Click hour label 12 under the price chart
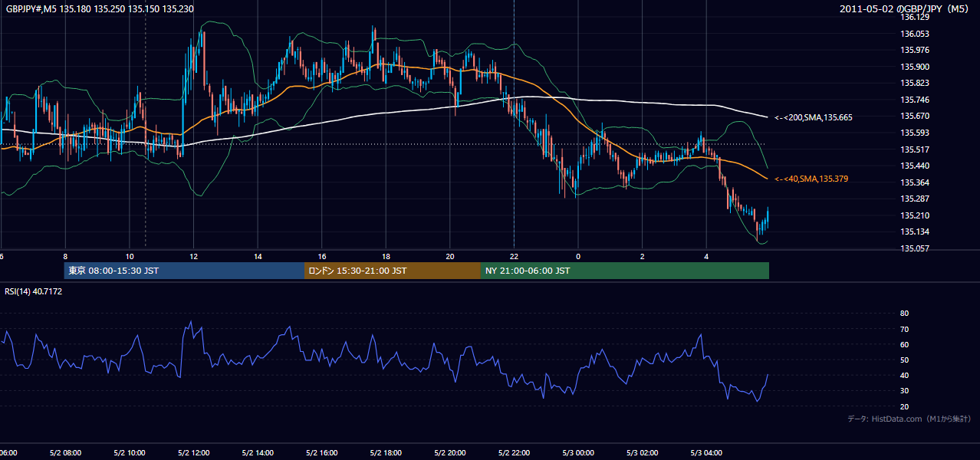 coord(194,256)
